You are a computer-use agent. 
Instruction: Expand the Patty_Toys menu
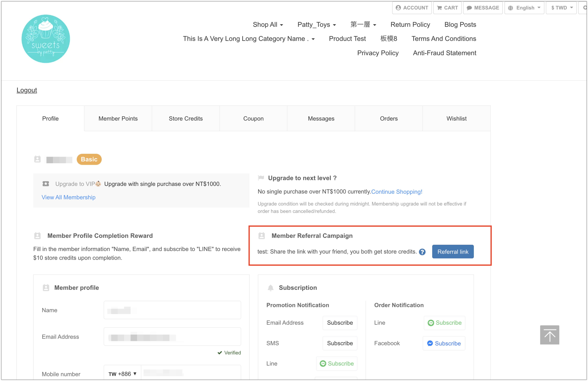click(317, 24)
